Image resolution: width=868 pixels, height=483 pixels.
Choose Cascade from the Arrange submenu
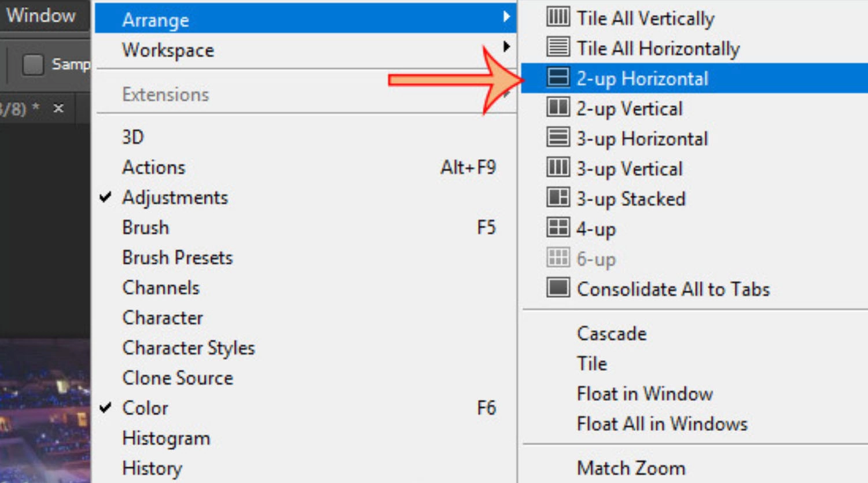[x=612, y=334]
